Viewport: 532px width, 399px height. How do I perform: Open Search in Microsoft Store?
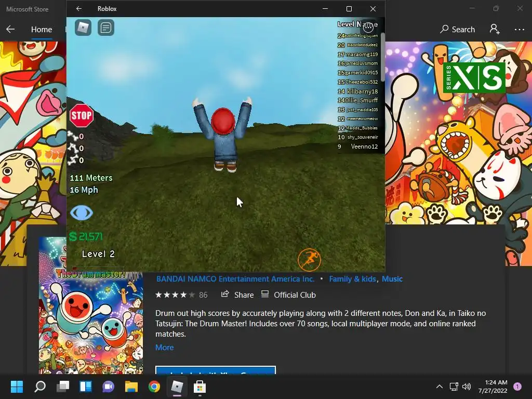coord(457,29)
